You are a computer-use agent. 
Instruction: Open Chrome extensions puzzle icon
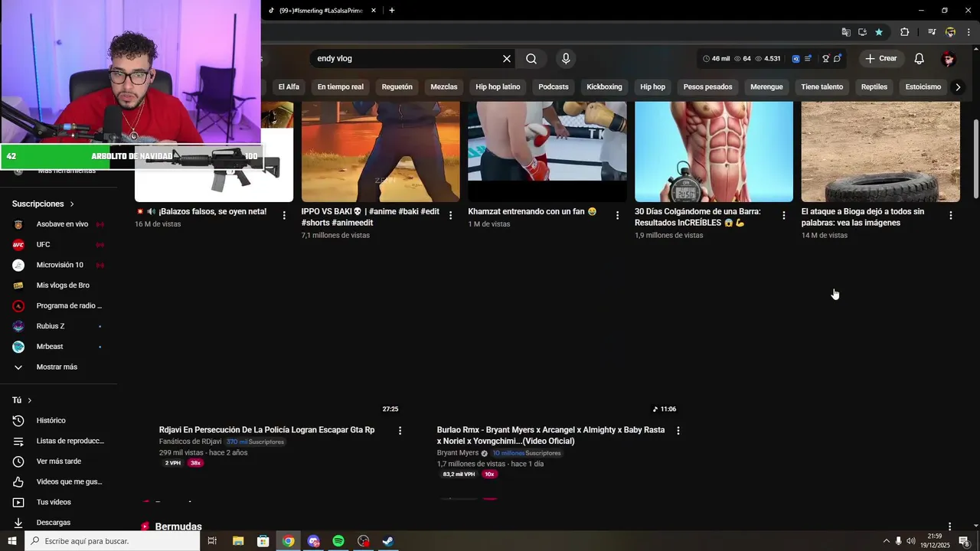[904, 32]
